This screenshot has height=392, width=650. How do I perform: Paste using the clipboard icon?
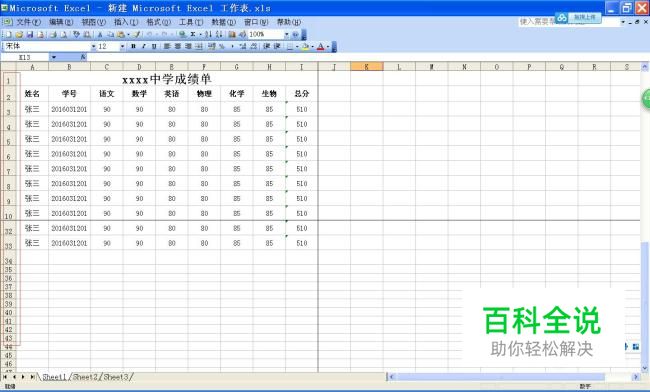tap(121, 34)
